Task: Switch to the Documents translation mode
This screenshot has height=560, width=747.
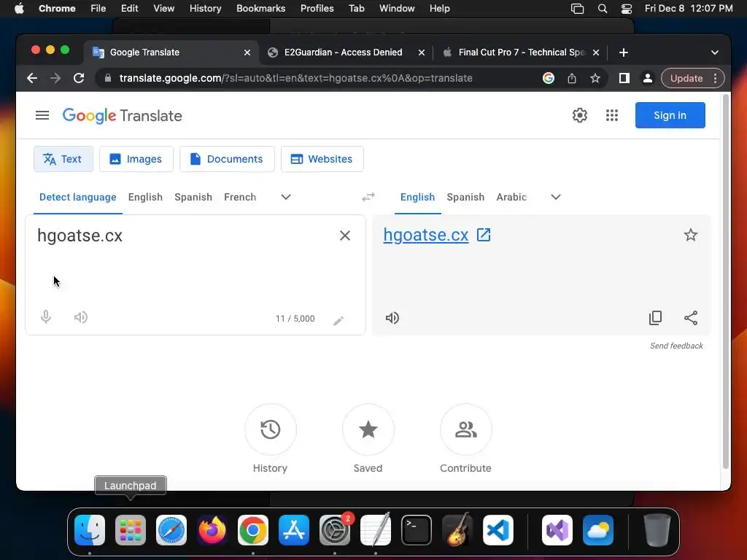Action: pyautogui.click(x=227, y=159)
